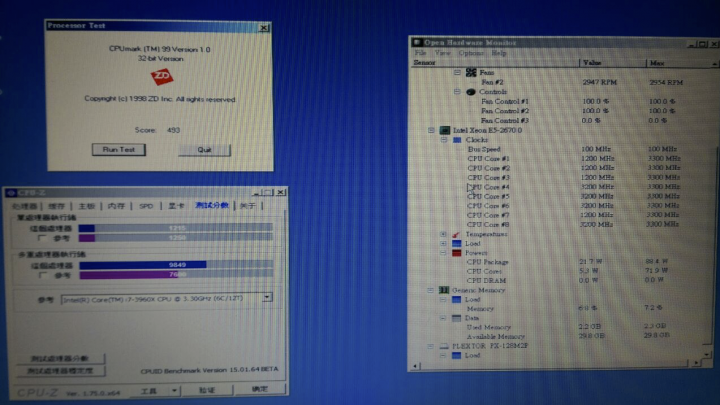The height and width of the screenshot is (405, 720).
Task: Switch to the 缓存 tab in CPU-Z
Action: pyautogui.click(x=56, y=206)
